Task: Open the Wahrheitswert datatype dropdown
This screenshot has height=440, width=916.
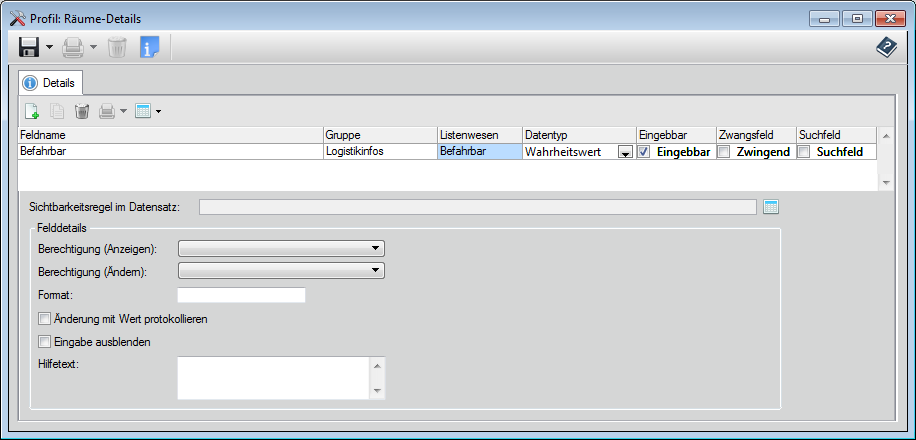Action: coord(625,153)
